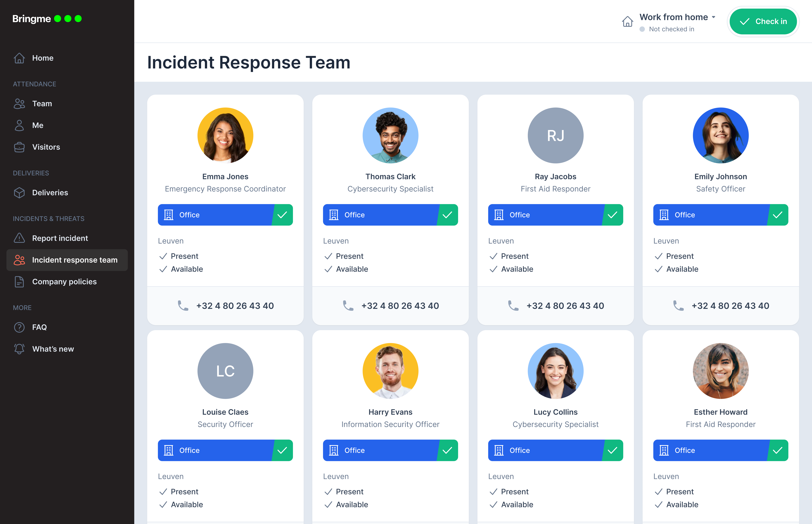The width and height of the screenshot is (812, 524).
Task: Click Emily Johnson's Office status bar
Action: (721, 215)
